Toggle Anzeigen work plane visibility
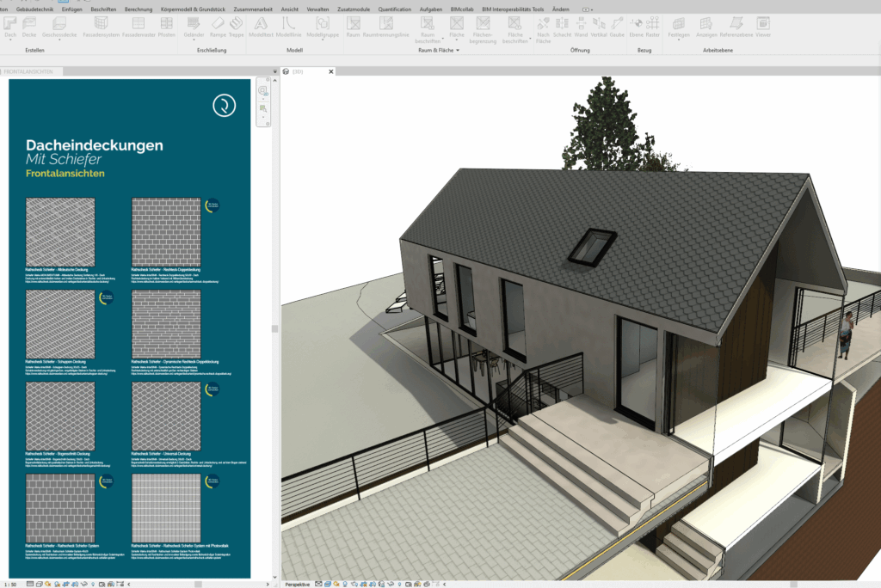This screenshot has height=588, width=881. click(x=706, y=26)
